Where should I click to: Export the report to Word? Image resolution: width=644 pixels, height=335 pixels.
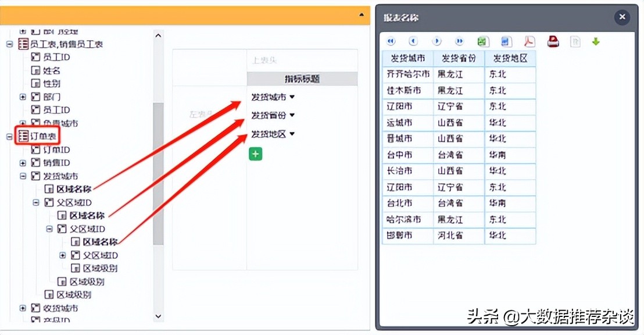[x=506, y=41]
